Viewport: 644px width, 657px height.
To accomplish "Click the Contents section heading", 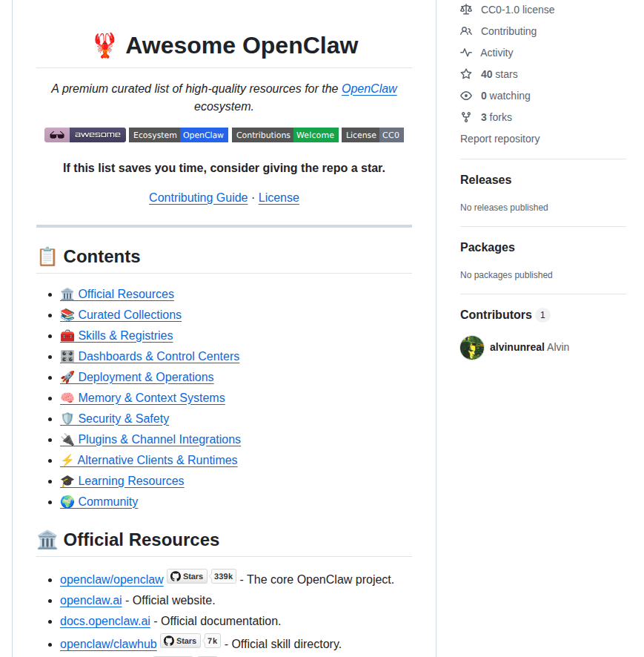I will [x=102, y=257].
